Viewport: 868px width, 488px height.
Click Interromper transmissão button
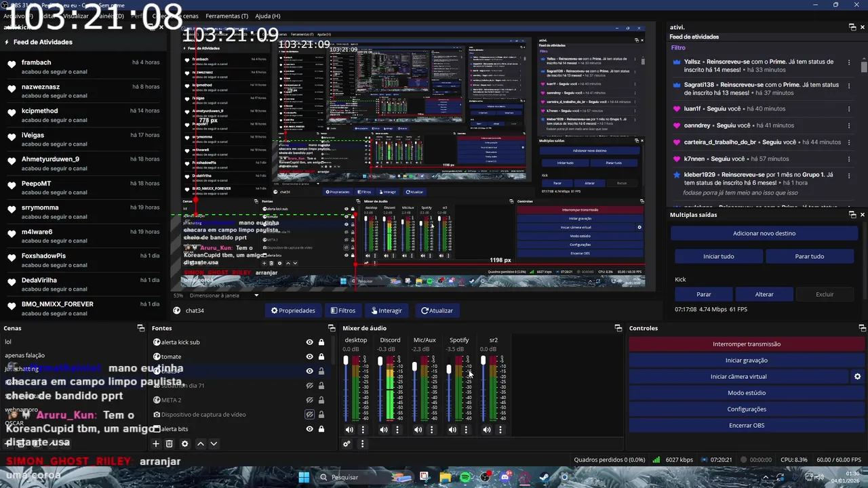click(x=746, y=344)
